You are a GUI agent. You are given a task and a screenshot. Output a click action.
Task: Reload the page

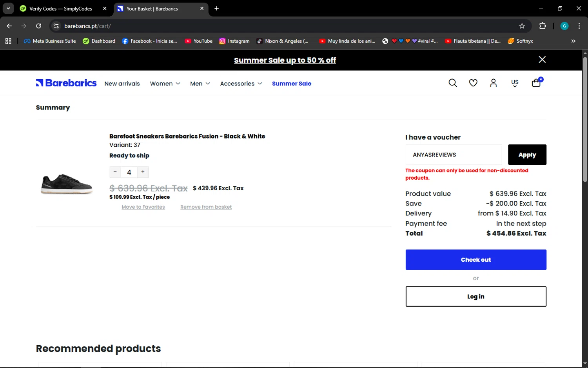(x=38, y=26)
